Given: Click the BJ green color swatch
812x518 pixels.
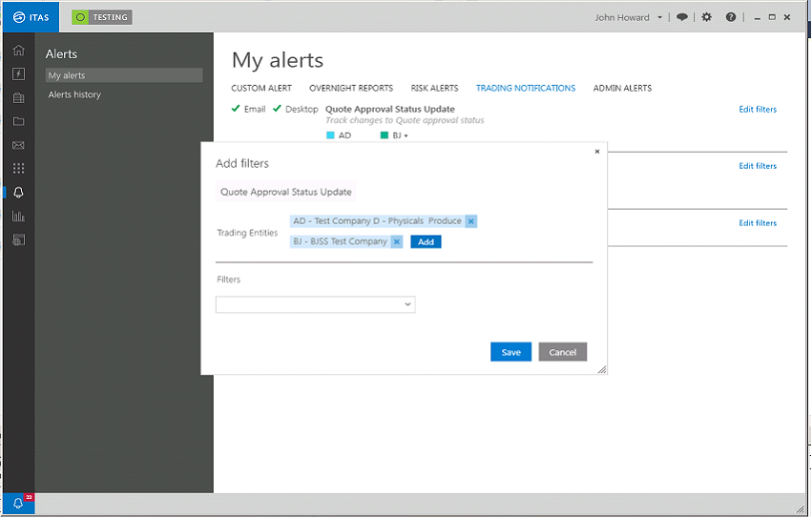Looking at the screenshot, I should [x=385, y=135].
